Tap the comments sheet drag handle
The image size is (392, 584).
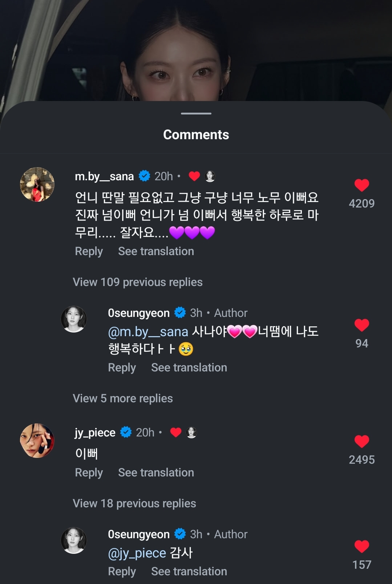(196, 113)
